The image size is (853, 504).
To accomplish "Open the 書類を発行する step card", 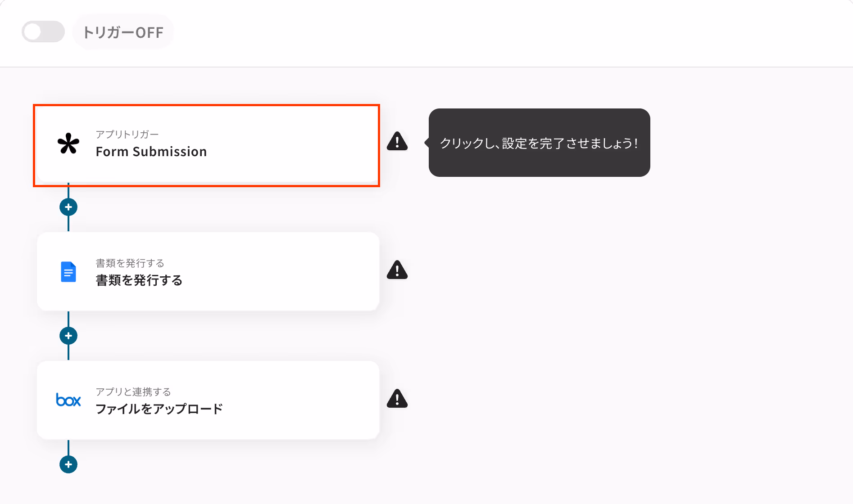I will click(x=208, y=271).
